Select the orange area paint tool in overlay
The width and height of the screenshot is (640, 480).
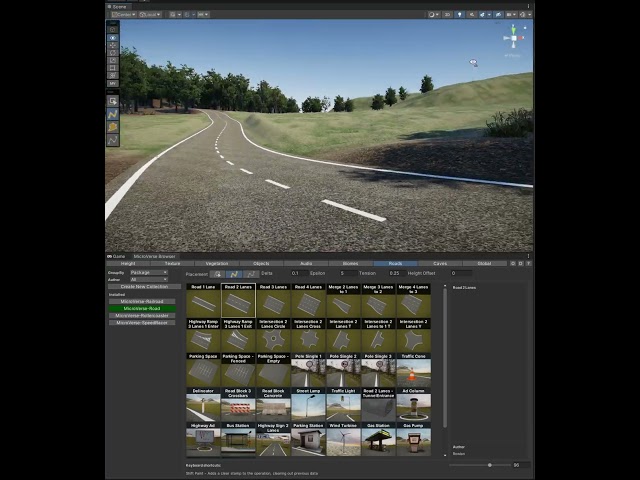(x=113, y=127)
